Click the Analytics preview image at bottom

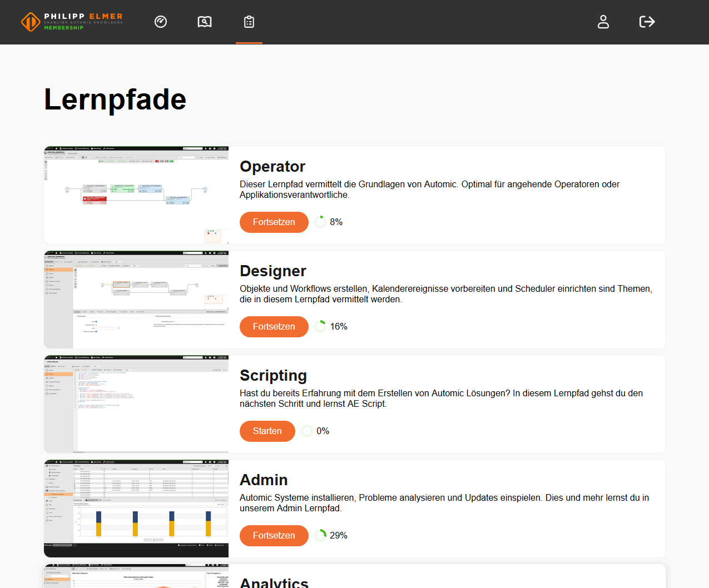[136, 578]
